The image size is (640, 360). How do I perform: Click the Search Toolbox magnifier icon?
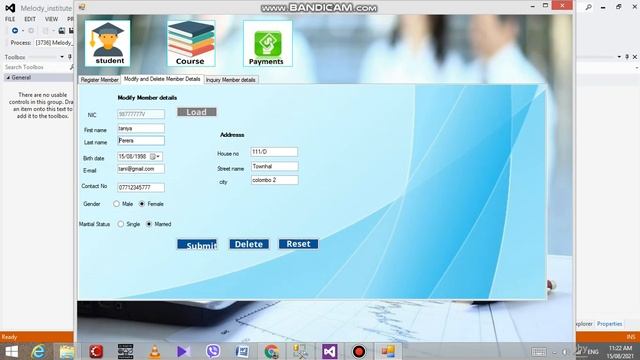(72, 67)
